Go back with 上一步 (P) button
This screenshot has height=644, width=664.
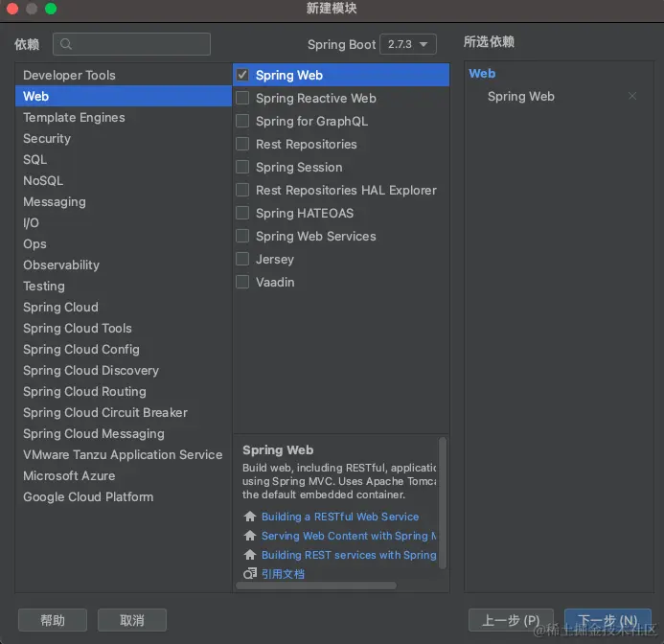coord(511,620)
